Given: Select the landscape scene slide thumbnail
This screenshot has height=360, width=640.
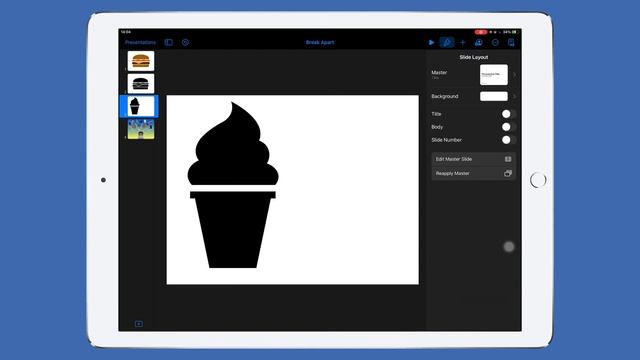Looking at the screenshot, I should coord(141,129).
